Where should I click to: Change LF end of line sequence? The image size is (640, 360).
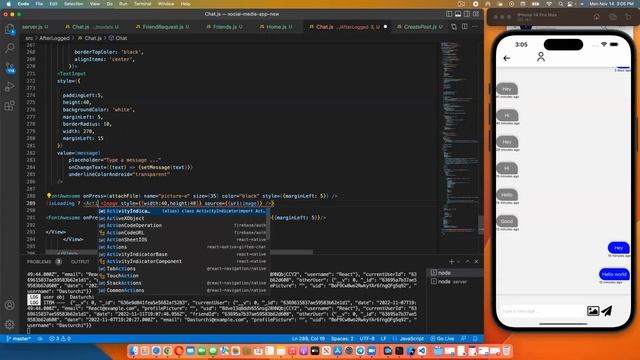tap(384, 339)
